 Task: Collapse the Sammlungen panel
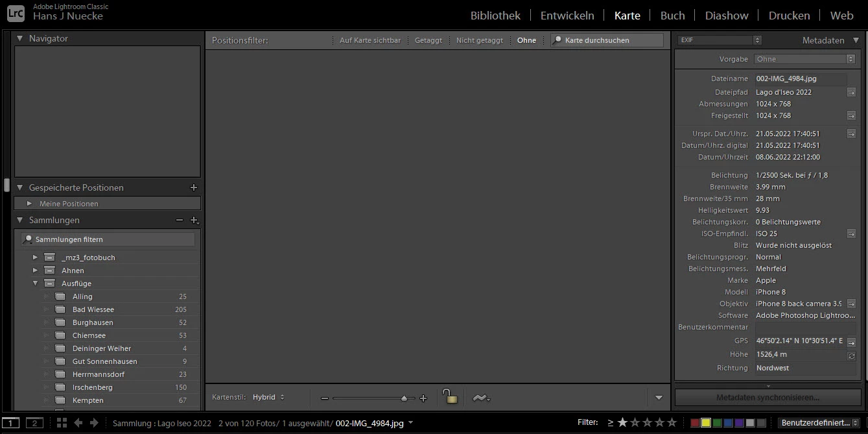(19, 220)
